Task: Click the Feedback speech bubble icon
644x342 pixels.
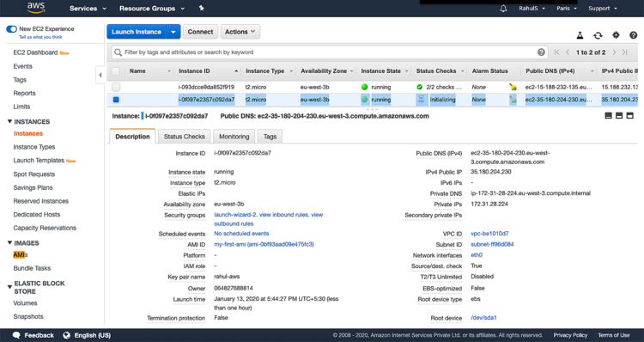Action: pyautogui.click(x=16, y=335)
